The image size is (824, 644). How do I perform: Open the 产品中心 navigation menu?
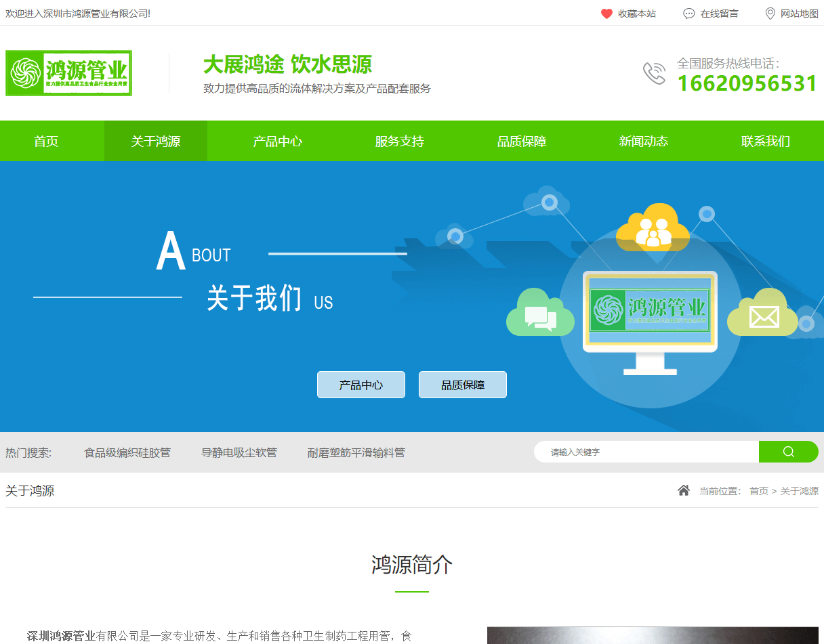point(277,141)
